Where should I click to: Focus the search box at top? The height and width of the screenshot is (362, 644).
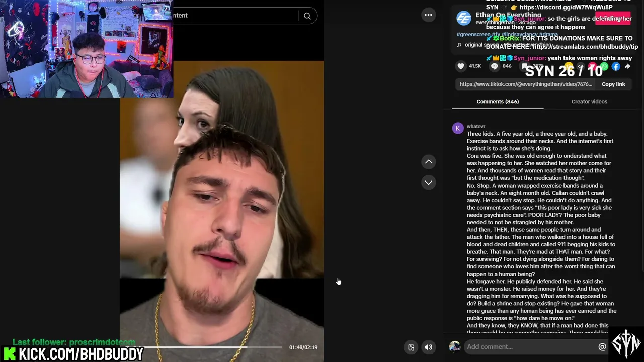tap(235, 16)
